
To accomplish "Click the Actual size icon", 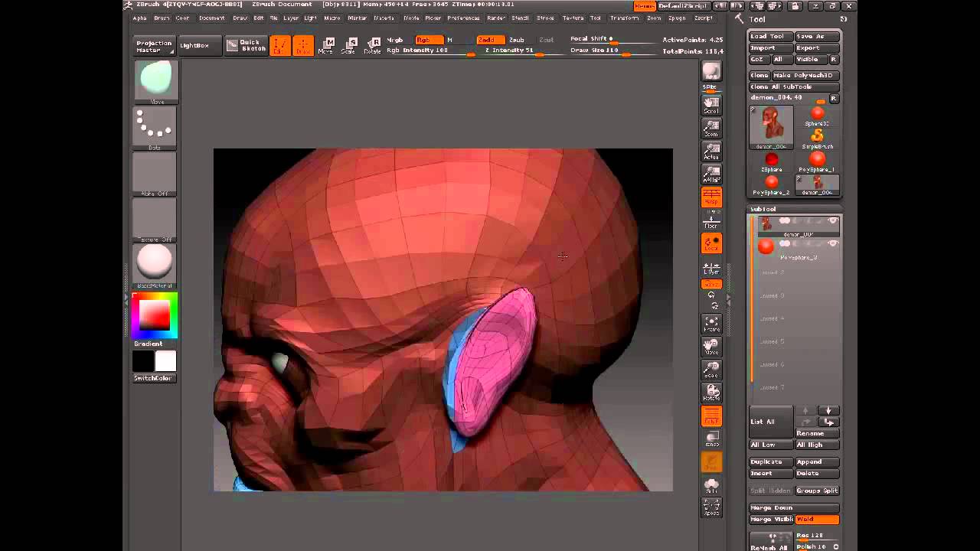I will [711, 152].
